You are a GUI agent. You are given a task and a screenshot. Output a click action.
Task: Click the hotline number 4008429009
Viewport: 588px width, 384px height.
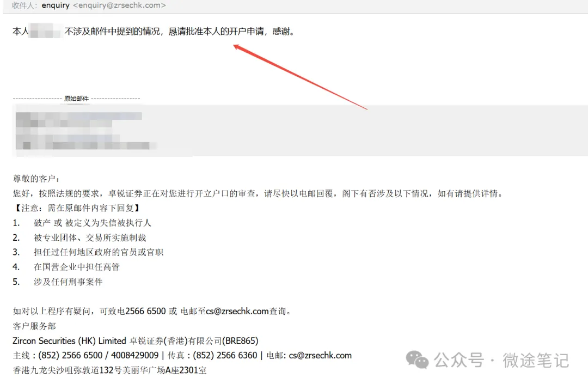point(134,356)
